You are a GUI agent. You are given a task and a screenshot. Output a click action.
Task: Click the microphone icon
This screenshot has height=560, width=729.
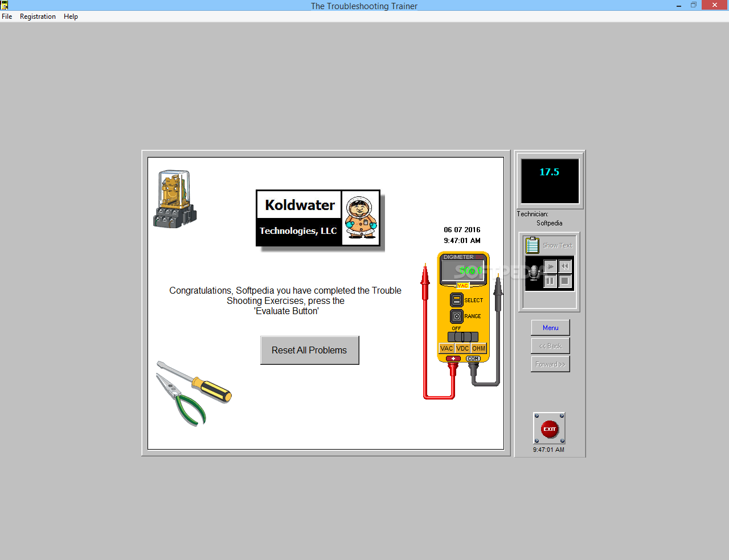pyautogui.click(x=534, y=273)
